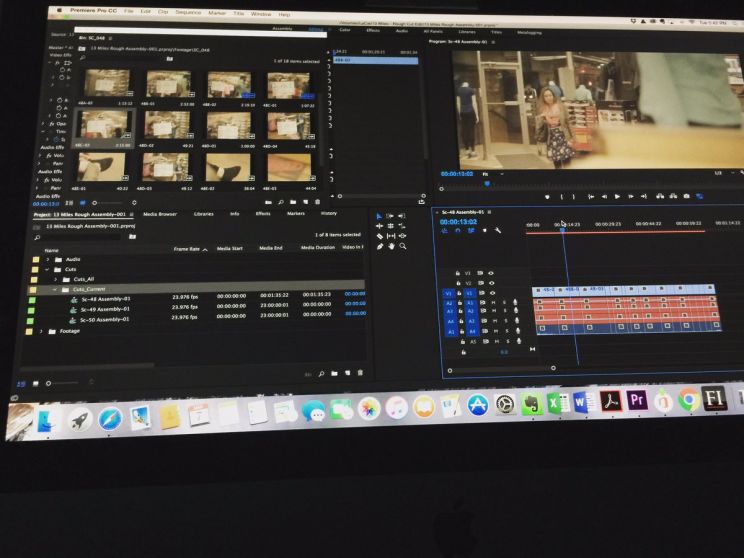Toggle visibility eye for track V2
The image size is (744, 558).
(492, 283)
